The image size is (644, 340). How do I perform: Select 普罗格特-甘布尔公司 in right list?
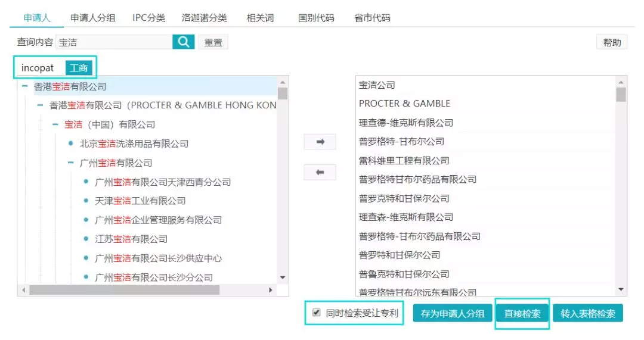point(401,142)
